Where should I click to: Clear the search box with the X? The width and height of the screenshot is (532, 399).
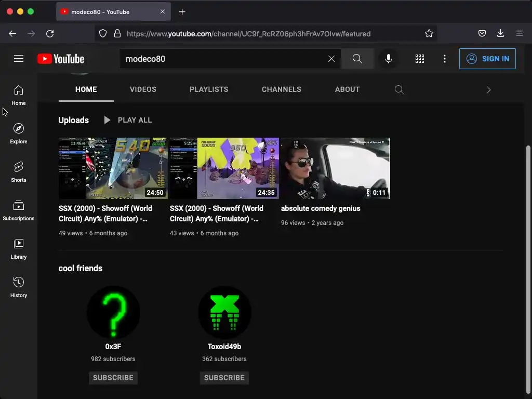point(331,59)
